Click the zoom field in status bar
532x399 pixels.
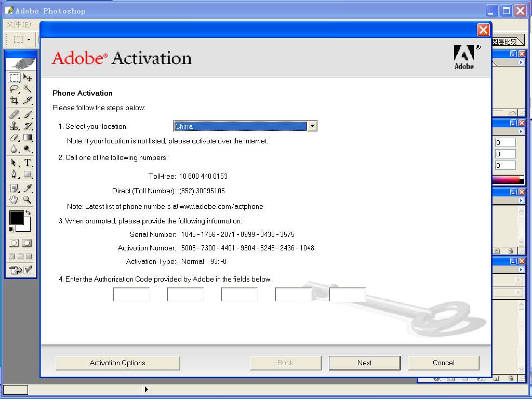point(16,390)
